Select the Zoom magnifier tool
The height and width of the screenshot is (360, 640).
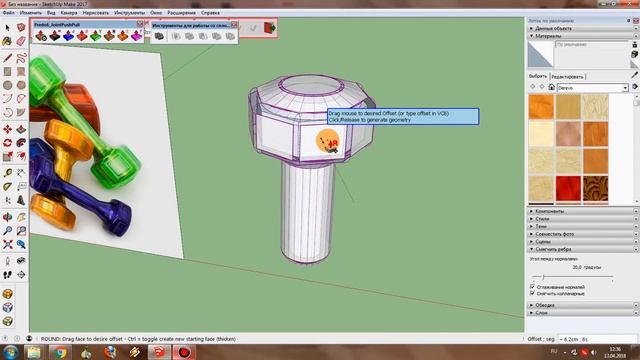pyautogui.click(x=7, y=231)
